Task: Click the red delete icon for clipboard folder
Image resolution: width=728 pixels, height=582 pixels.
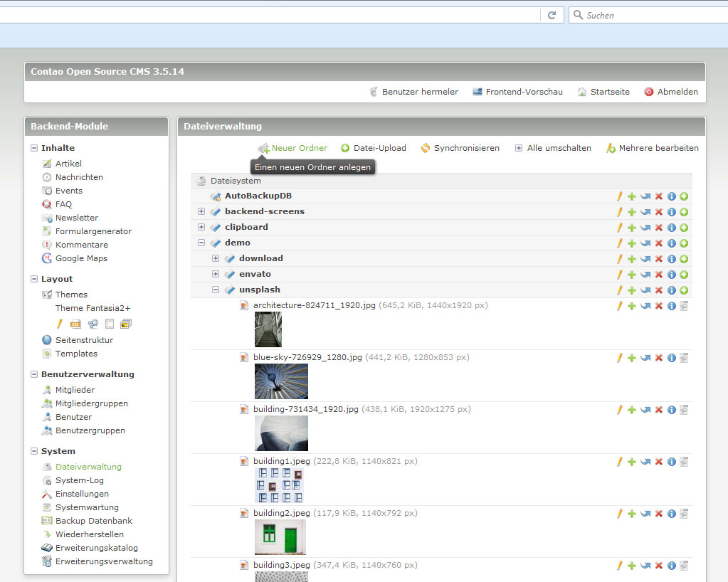Action: pos(659,228)
